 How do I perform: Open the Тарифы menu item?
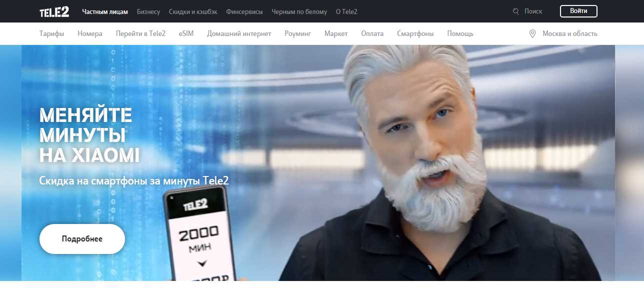[x=52, y=34]
